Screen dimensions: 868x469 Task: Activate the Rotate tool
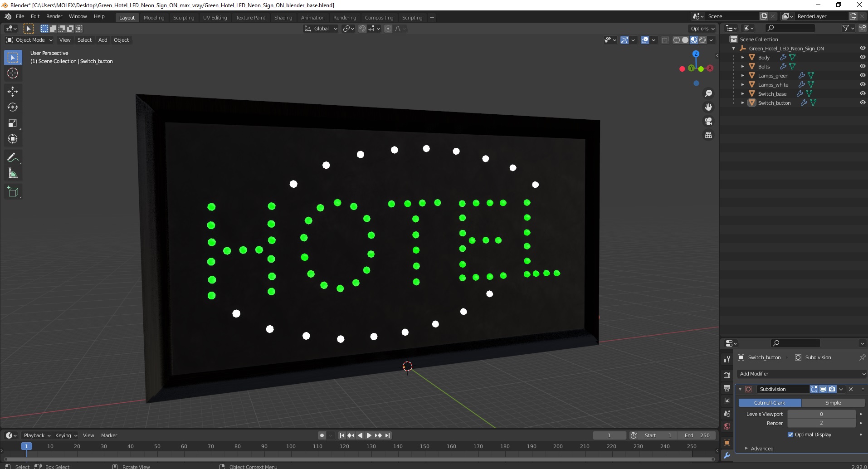[x=13, y=107]
